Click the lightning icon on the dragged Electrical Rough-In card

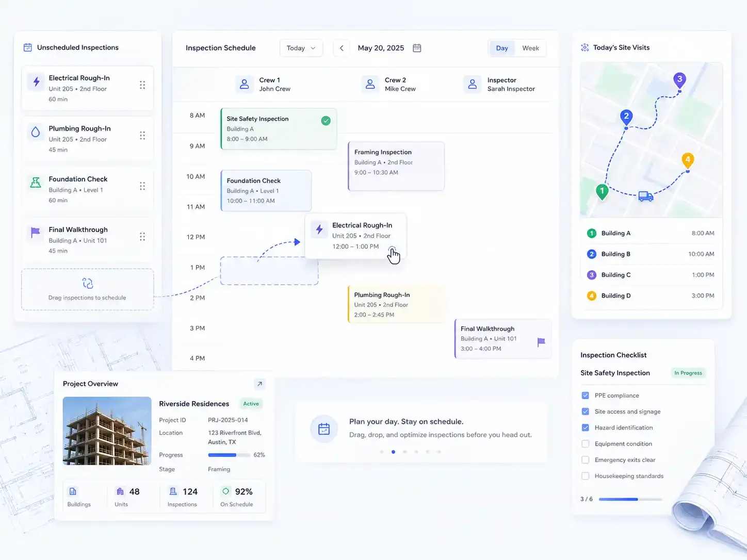(319, 229)
